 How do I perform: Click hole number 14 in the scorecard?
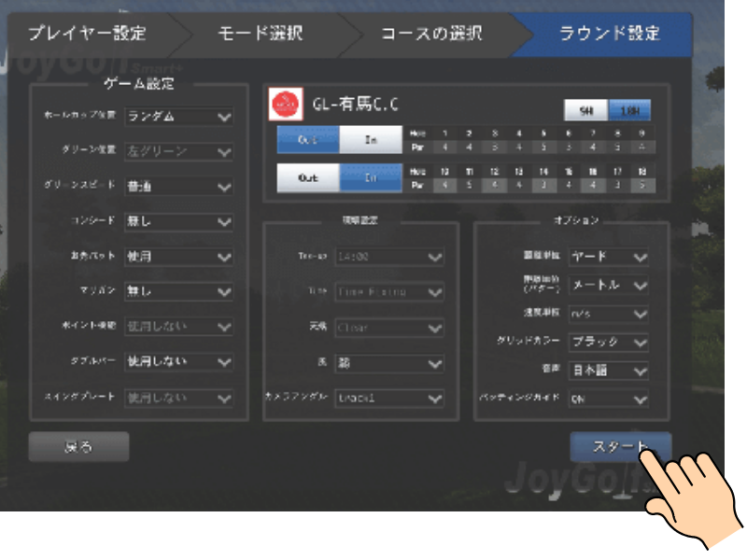coord(543,172)
